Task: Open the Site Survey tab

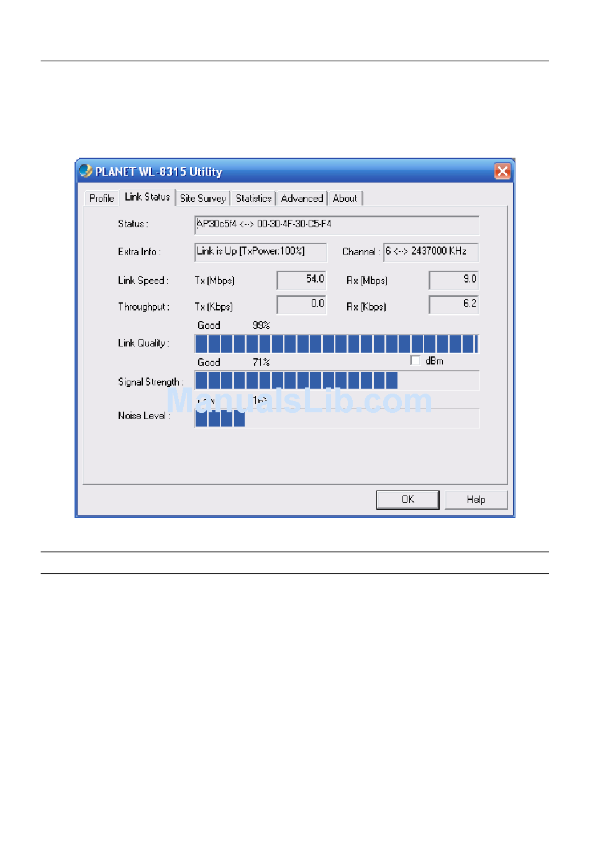Action: click(203, 198)
